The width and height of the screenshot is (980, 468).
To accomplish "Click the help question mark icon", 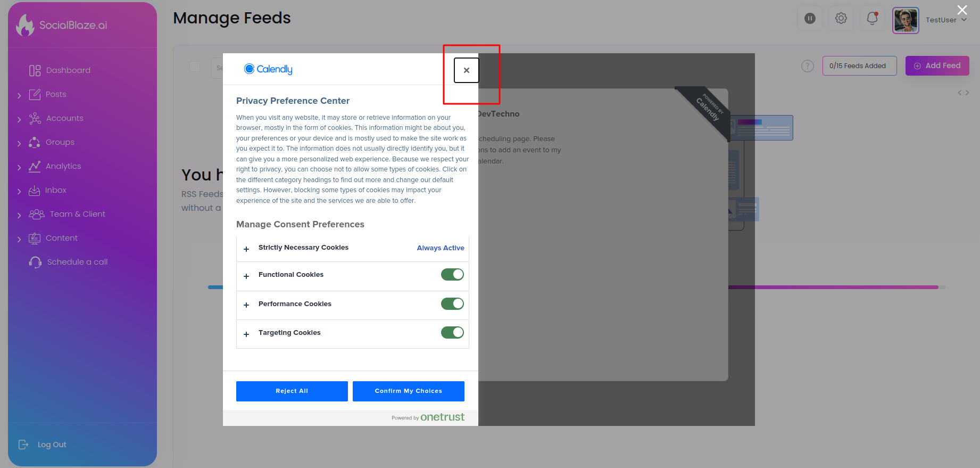I will tap(808, 66).
